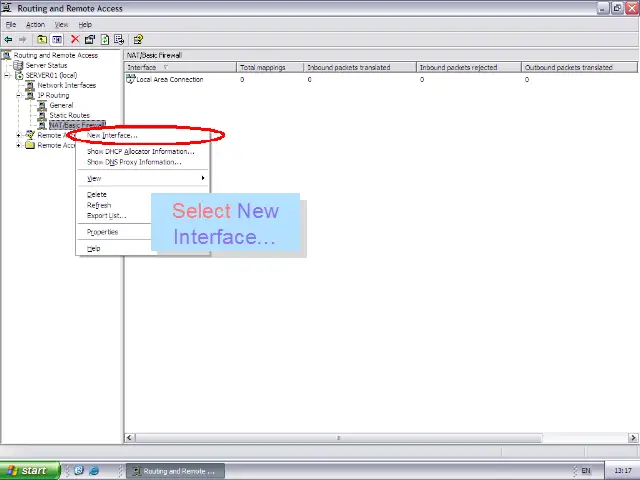Launch Internet Explorer from the quick launch
Image resolution: width=640 pixels, height=480 pixels.
pyautogui.click(x=94, y=471)
